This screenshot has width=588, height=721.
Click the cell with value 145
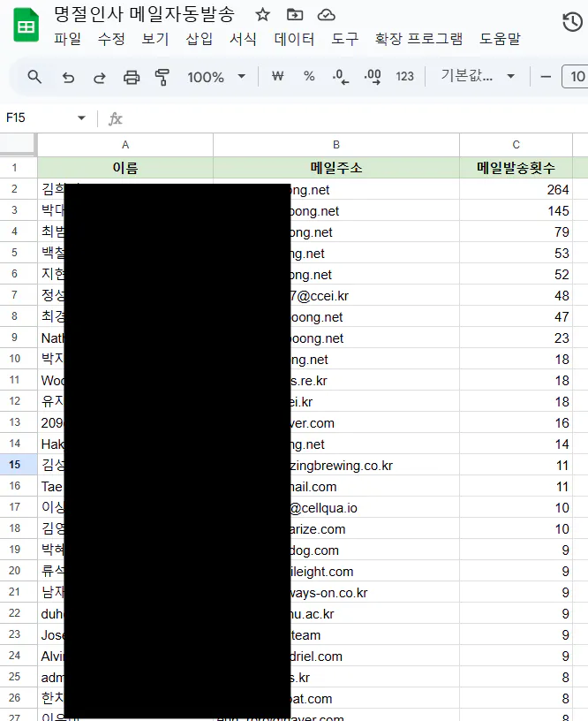tap(516, 210)
